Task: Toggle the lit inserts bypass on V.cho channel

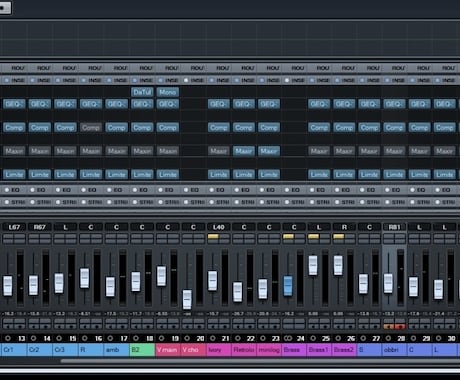Action: coord(186,80)
